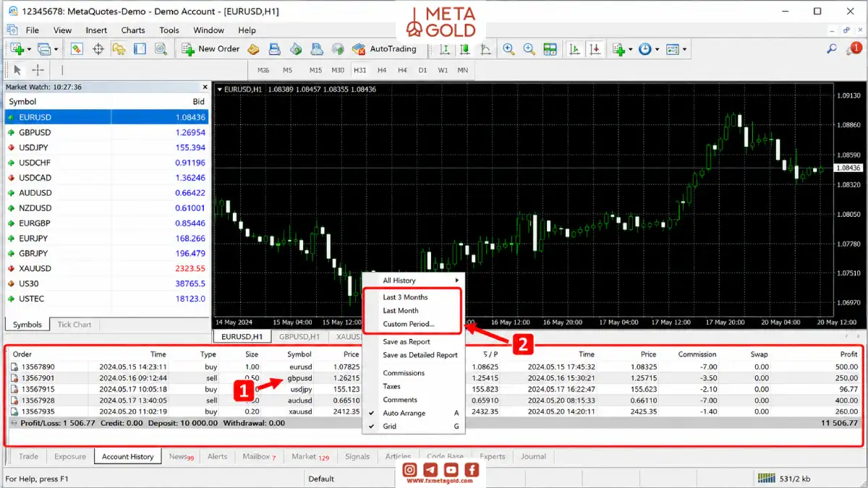The image size is (868, 488).
Task: Uncheck Auto Arrange in context menu
Action: point(413,413)
